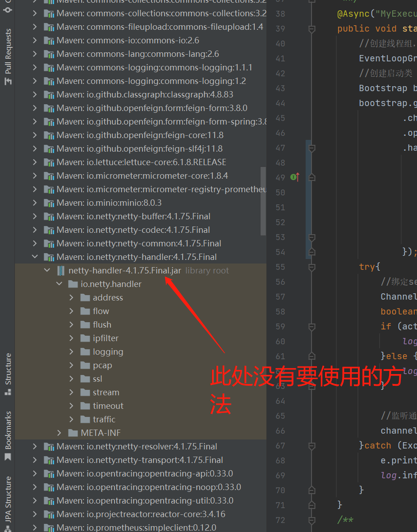This screenshot has width=417, height=532.
Task: Click library icon of Maven lettuce-core
Action: pyautogui.click(x=49, y=162)
